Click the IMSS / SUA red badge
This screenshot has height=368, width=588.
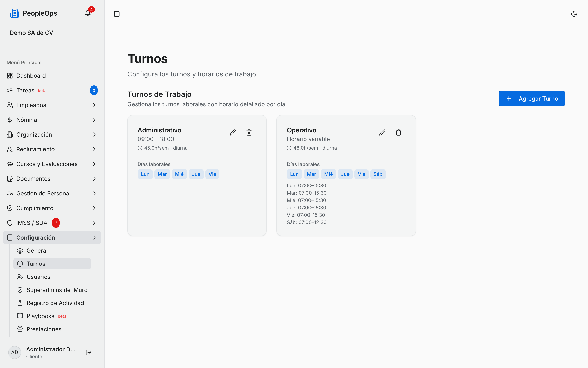(x=56, y=223)
